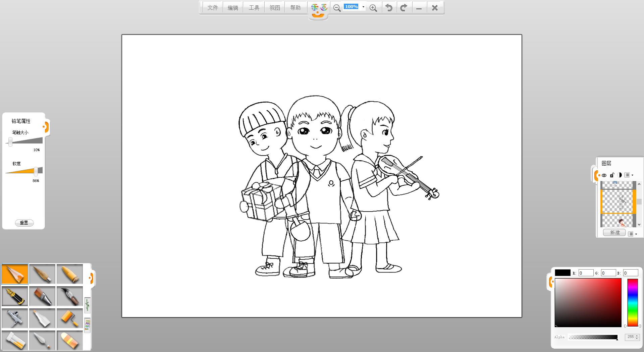This screenshot has height=352, width=644.
Task: Toggle layer visibility eye icon
Action: tap(604, 175)
